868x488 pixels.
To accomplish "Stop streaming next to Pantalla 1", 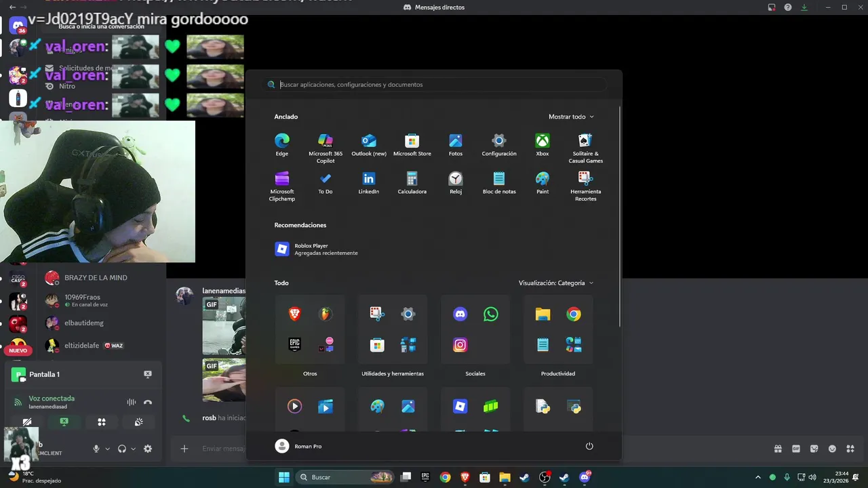I will tap(148, 374).
